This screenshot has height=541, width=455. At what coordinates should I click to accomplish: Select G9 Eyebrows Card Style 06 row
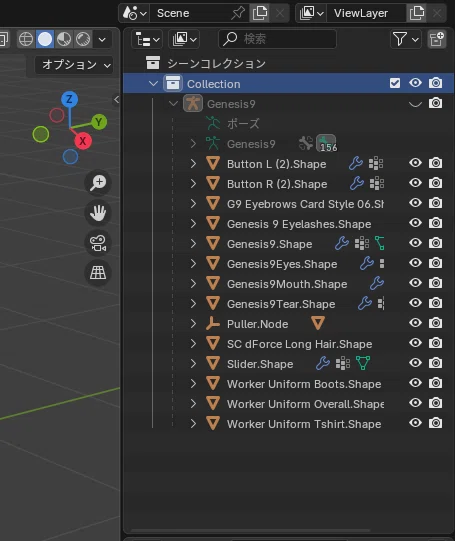288,204
